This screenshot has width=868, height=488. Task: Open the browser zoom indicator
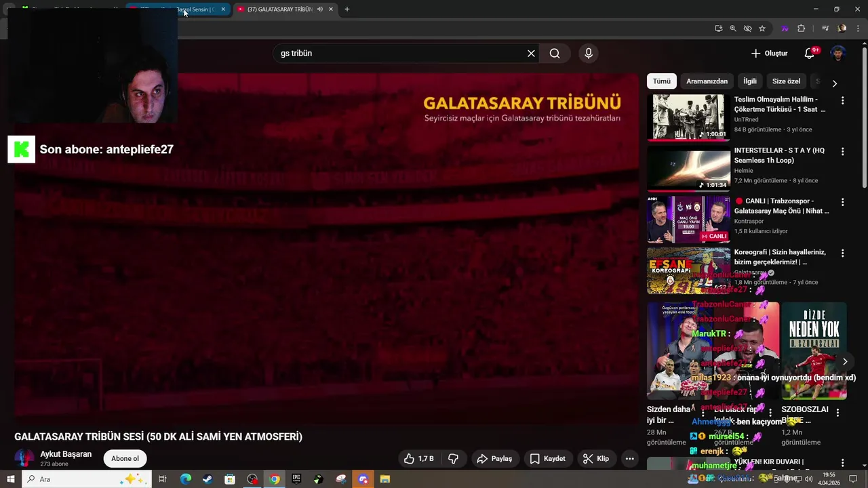(733, 28)
